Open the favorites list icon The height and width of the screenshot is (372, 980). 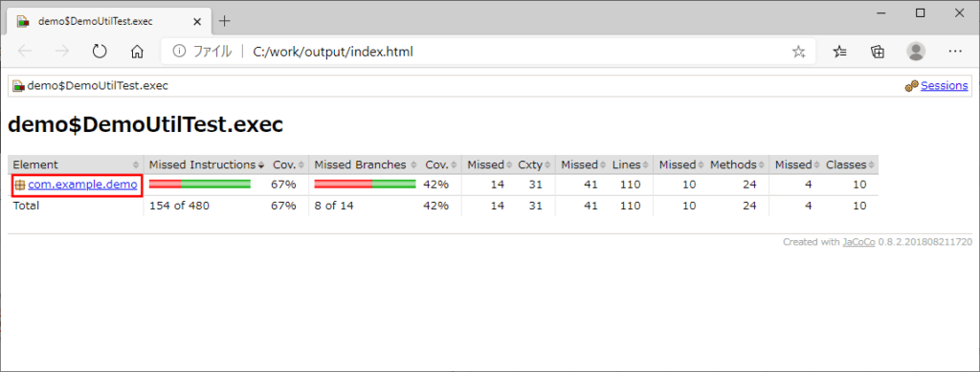840,52
